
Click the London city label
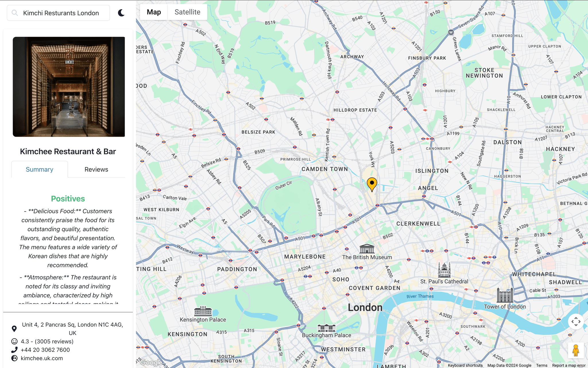[365, 307]
